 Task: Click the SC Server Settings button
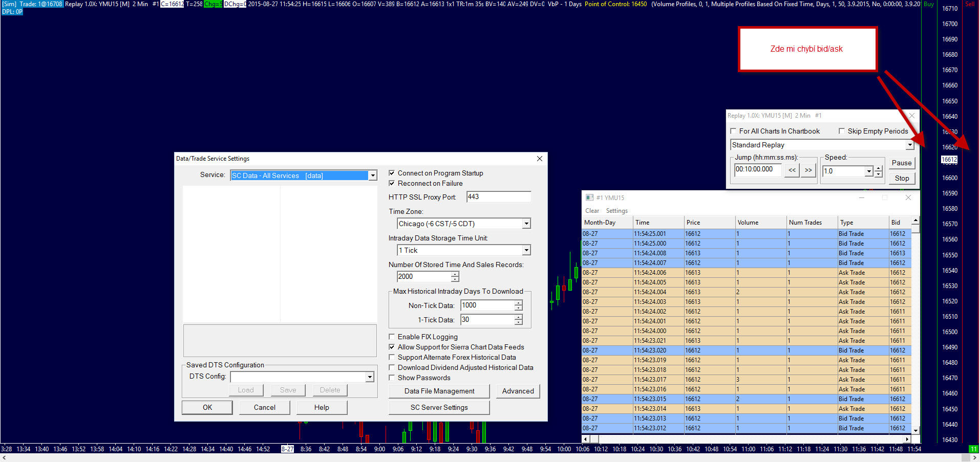(x=439, y=407)
